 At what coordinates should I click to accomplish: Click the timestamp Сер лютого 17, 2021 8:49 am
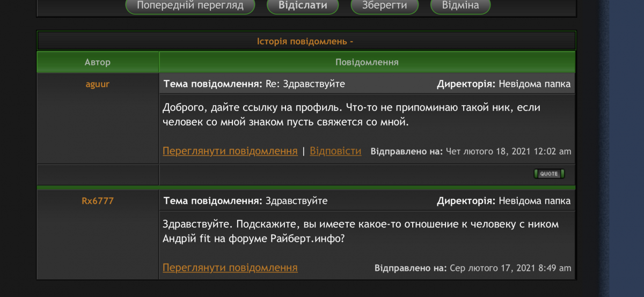tap(510, 268)
